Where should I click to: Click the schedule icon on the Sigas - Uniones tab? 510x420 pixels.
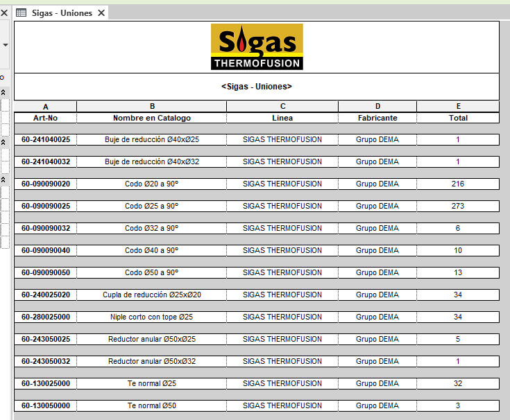click(22, 12)
